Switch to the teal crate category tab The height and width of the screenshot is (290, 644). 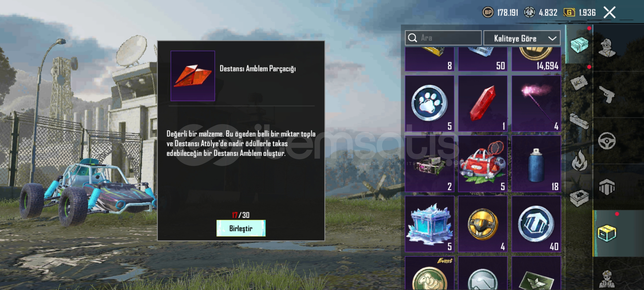(579, 45)
